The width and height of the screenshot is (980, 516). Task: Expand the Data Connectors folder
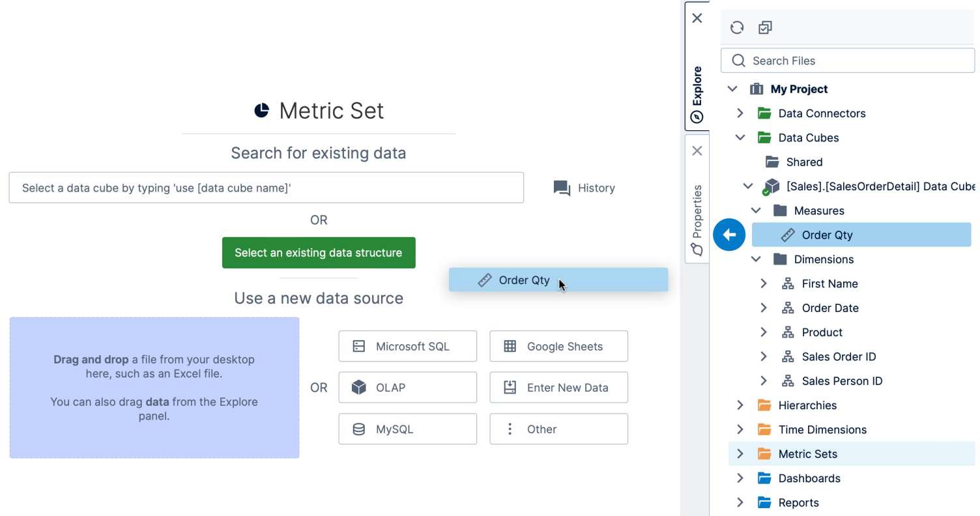point(740,113)
